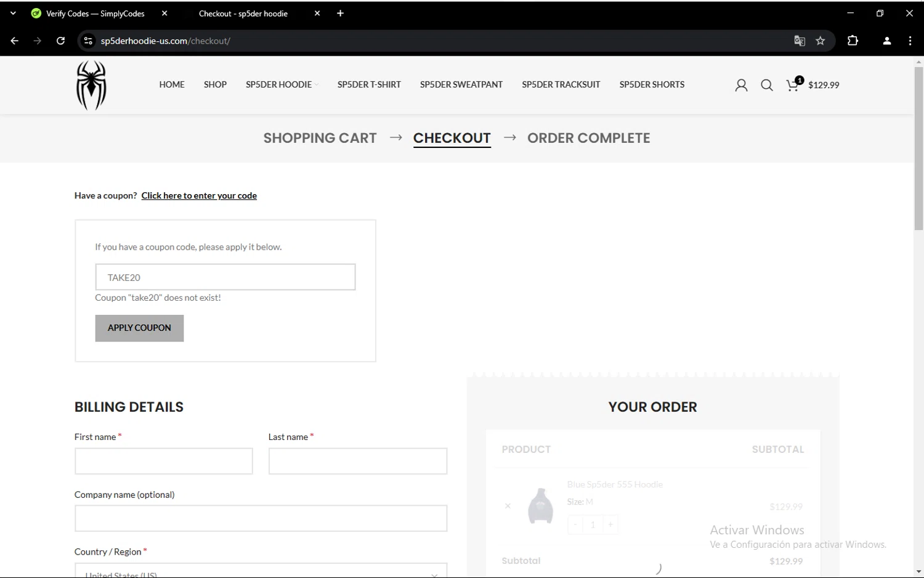Bookmark this page with the star icon
924x578 pixels.
[820, 41]
